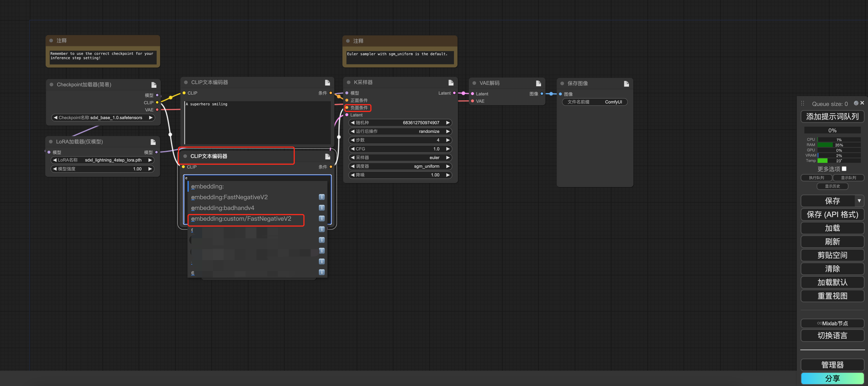Click the 重置视图 button
Screen dimensions: 868x386
click(832, 296)
